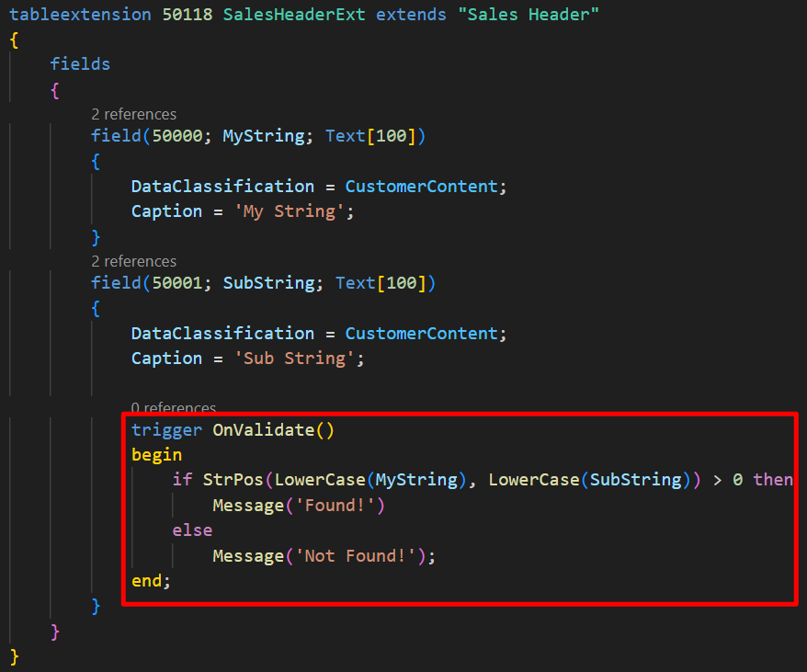Click the field number 50000
Image resolution: width=807 pixels, height=672 pixels.
[177, 136]
